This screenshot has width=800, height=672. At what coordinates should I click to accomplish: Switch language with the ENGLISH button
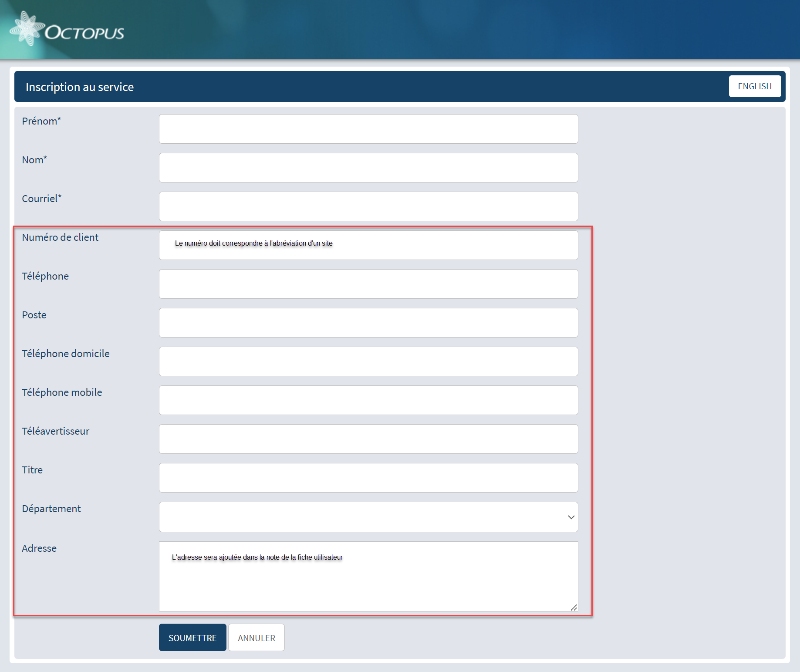pyautogui.click(x=754, y=86)
